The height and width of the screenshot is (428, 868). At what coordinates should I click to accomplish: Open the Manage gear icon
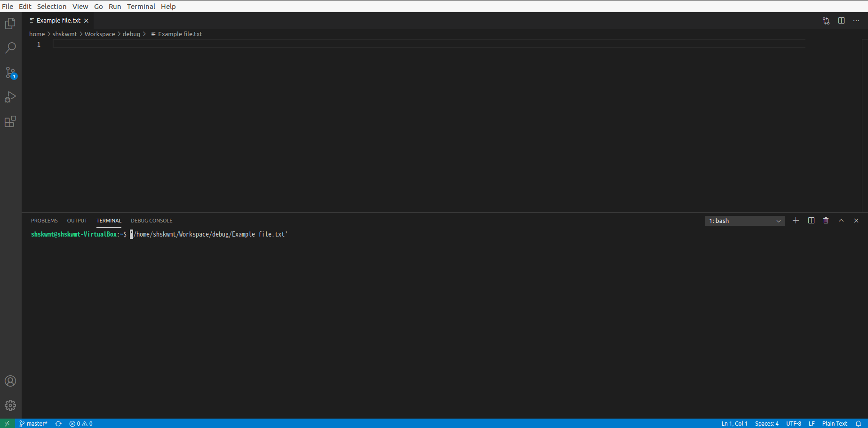10,405
